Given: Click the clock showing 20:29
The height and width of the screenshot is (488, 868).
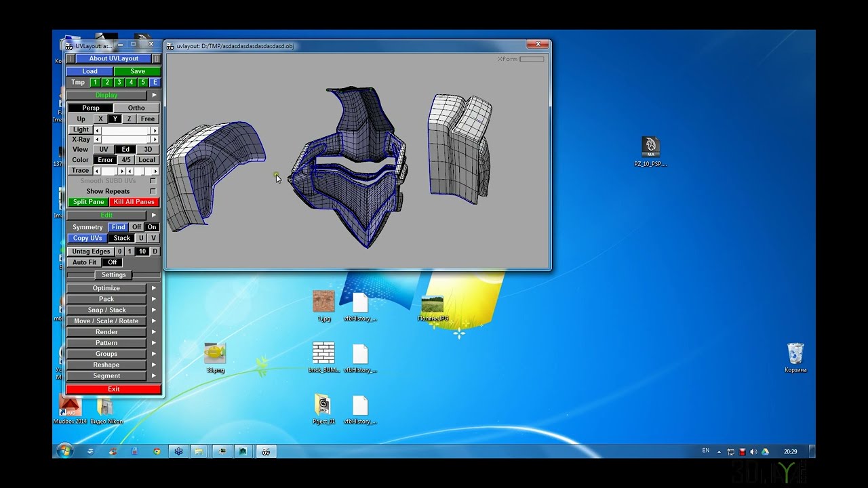Looking at the screenshot, I should (790, 451).
